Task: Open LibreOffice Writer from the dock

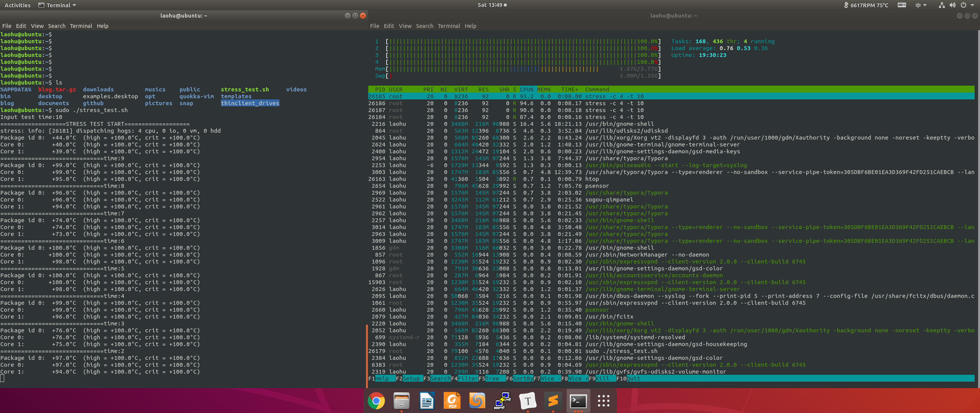Action: 426,401
